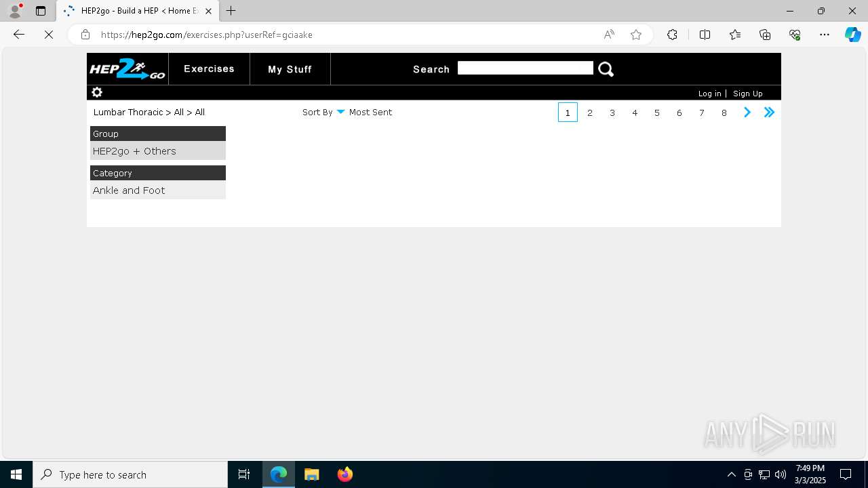Viewport: 868px width, 488px height.
Task: Go to next page arrow
Action: (x=747, y=113)
